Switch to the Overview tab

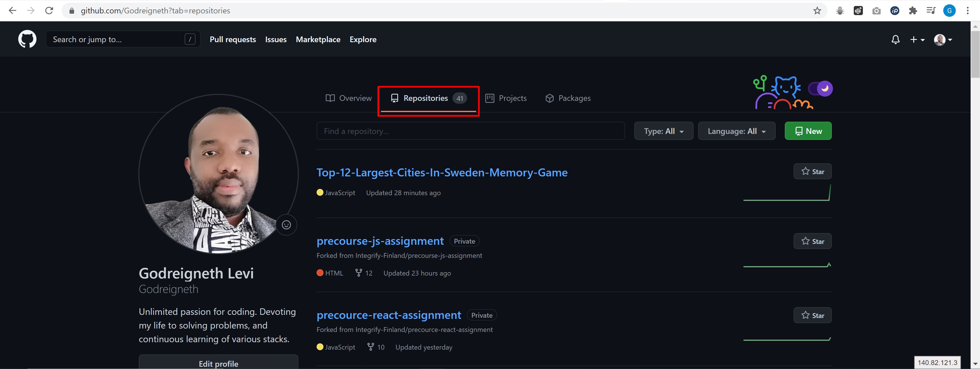coord(349,98)
